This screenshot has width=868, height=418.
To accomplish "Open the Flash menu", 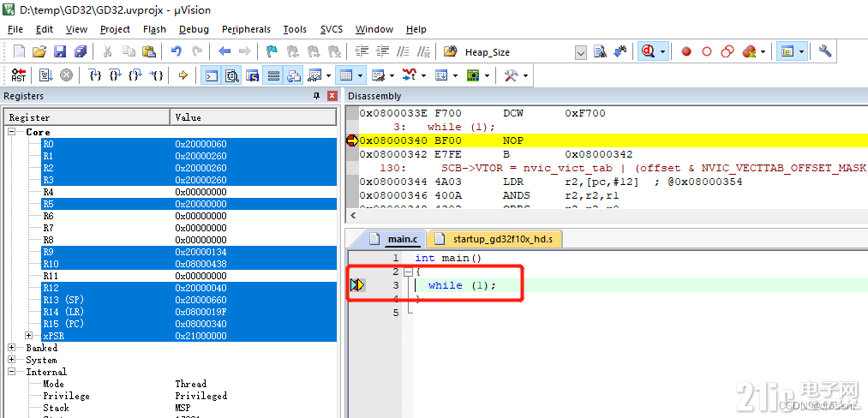I will point(154,29).
